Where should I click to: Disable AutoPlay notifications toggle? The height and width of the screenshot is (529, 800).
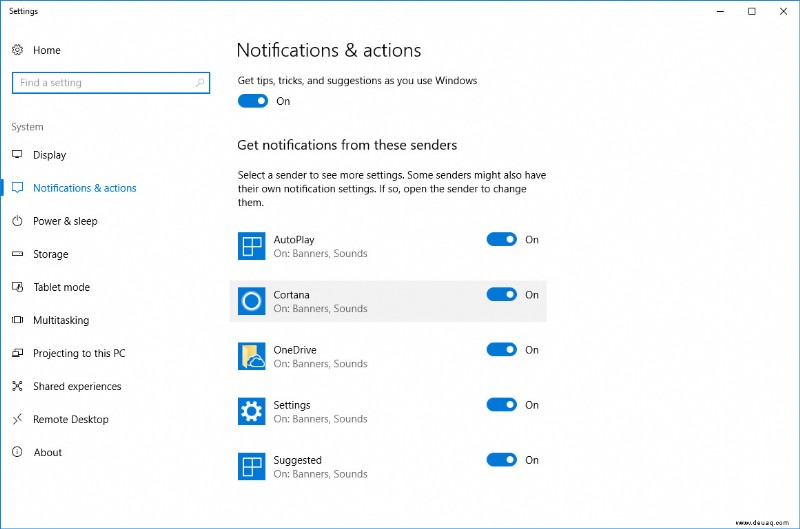502,239
